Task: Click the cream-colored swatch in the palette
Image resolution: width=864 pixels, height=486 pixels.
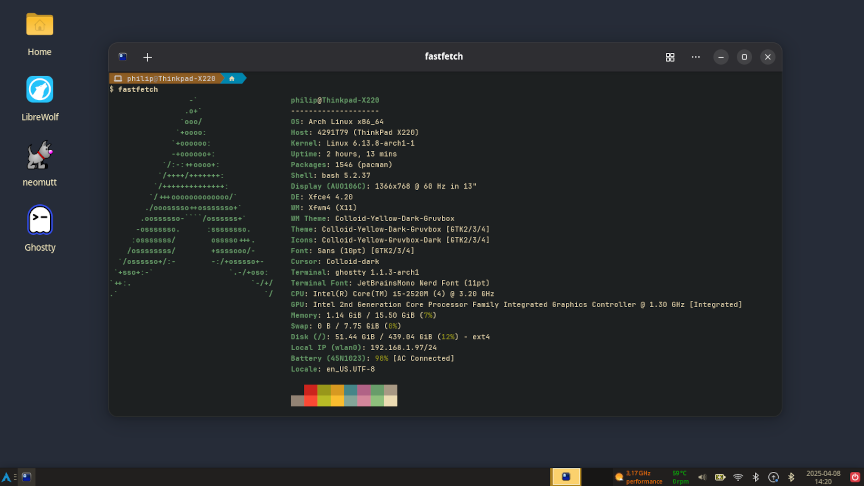Action: 390,401
